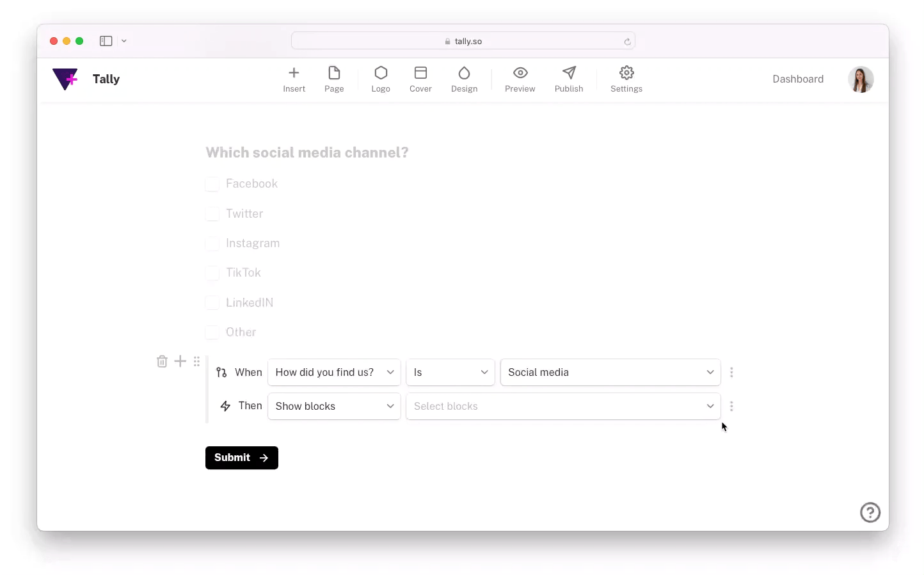Go to the Dashboard link

[798, 79]
